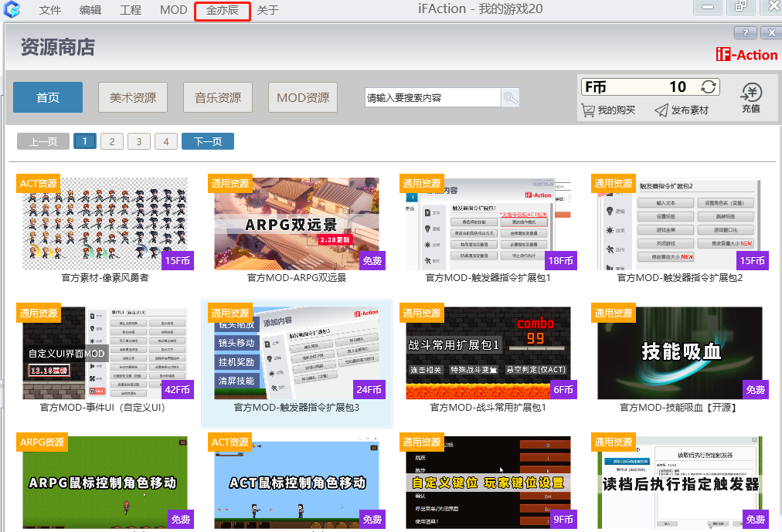Switch to the 音乐资源 tab
The image size is (782, 532).
point(218,97)
